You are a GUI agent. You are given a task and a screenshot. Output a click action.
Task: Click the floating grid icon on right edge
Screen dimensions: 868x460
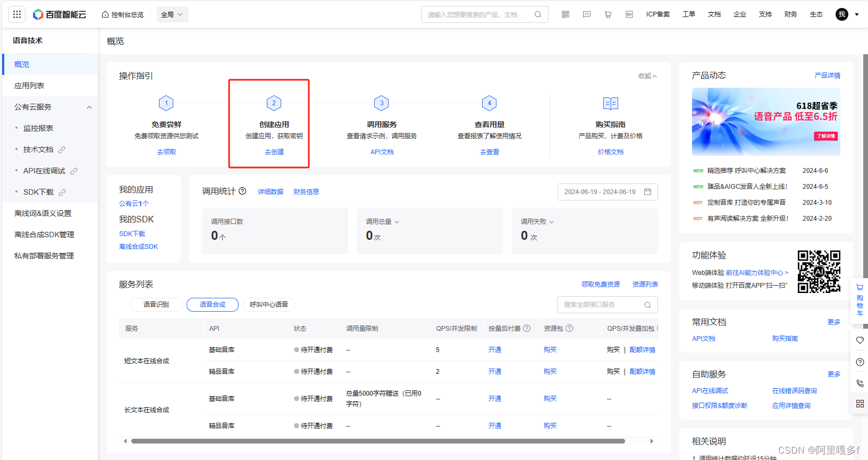click(859, 404)
